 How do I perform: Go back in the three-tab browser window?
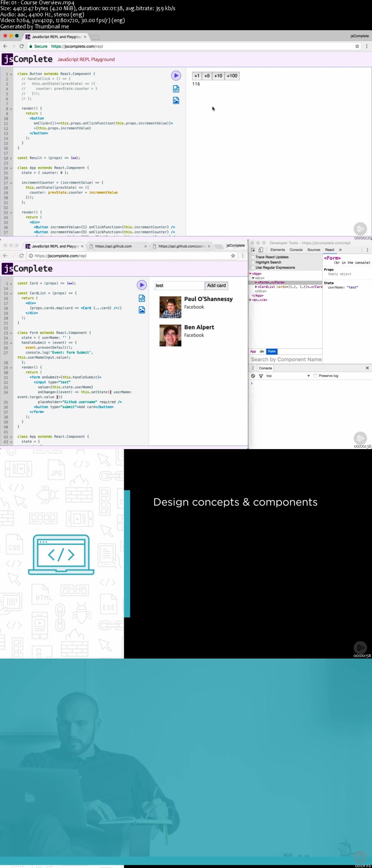(x=5, y=256)
